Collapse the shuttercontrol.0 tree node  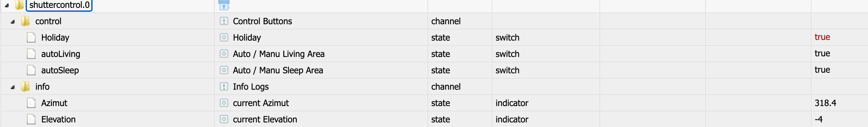pos(7,5)
